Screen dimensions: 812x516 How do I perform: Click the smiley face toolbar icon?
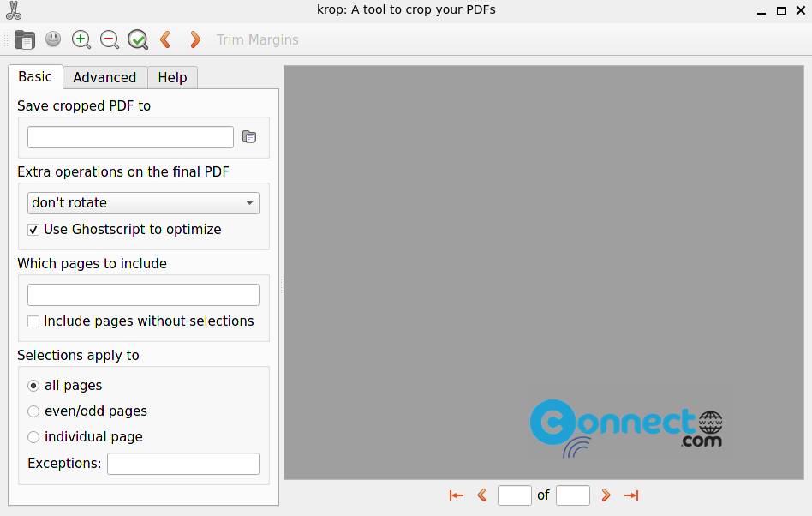click(x=53, y=39)
